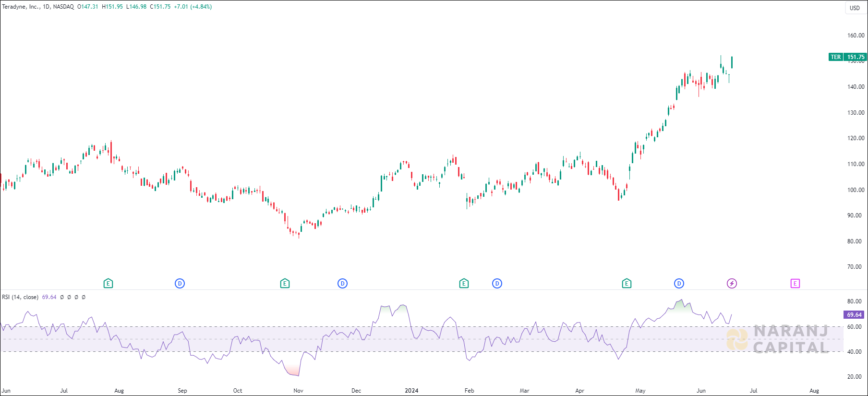
Task: Click the Feb label on the time axis
Action: point(469,391)
